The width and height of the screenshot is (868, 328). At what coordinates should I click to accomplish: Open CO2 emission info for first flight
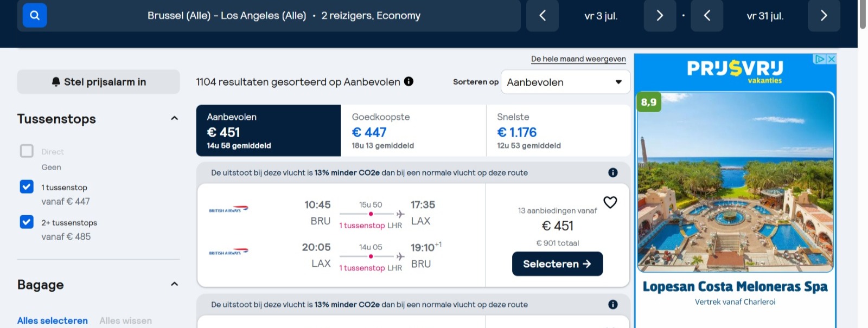pos(613,172)
